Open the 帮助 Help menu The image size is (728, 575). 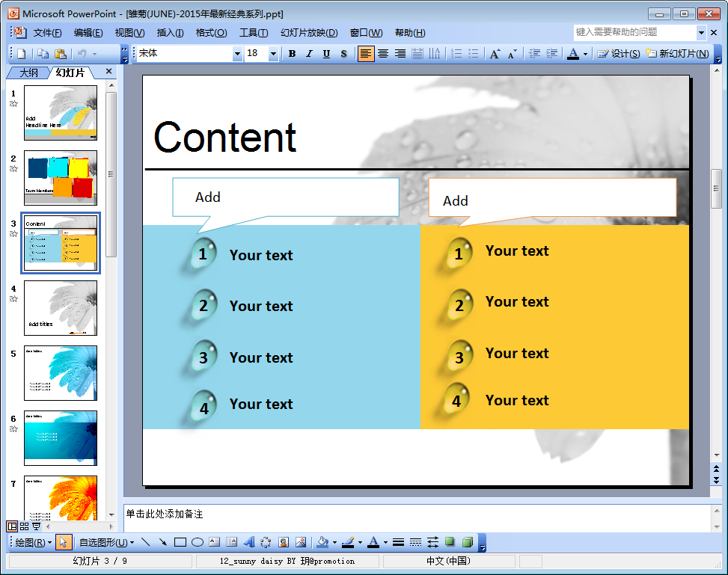point(410,33)
